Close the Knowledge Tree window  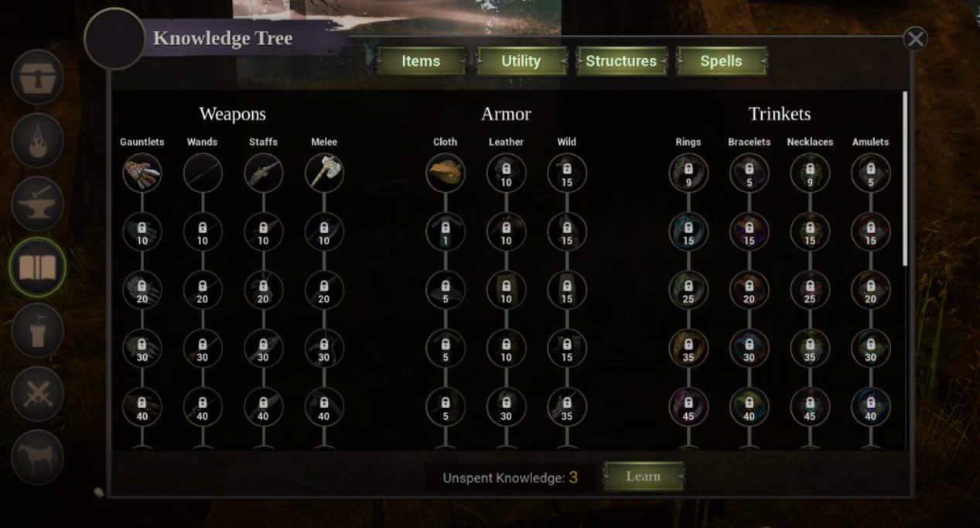[915, 39]
